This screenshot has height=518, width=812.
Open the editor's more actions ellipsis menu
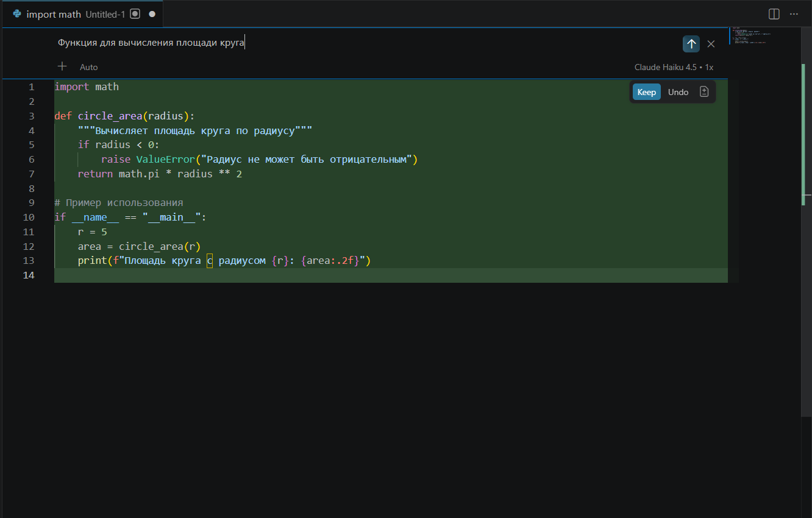794,13
